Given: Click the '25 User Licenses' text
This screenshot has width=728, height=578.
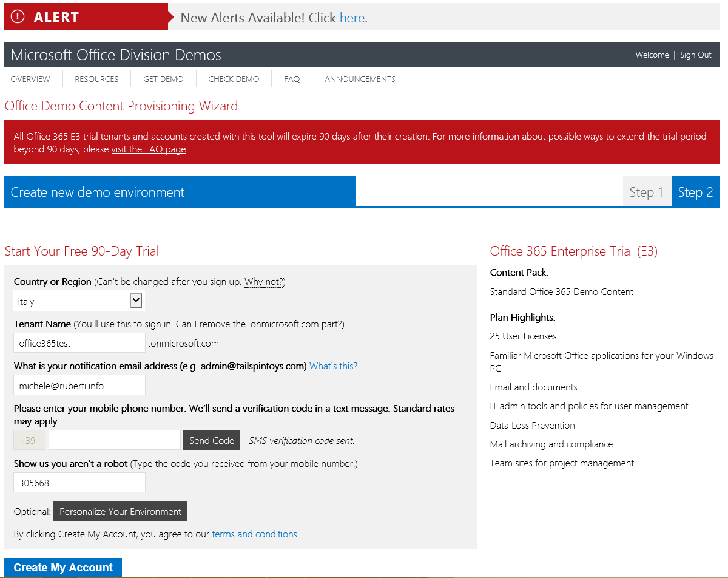Looking at the screenshot, I should (x=523, y=336).
